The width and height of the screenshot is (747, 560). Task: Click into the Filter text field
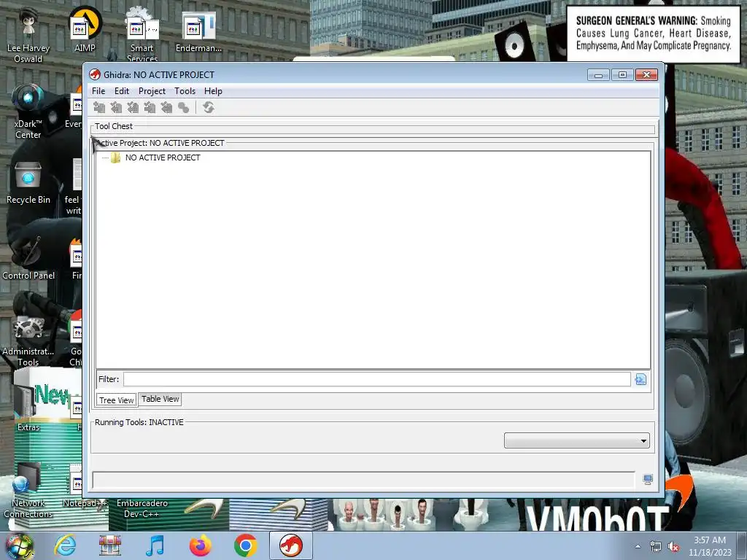click(x=377, y=379)
